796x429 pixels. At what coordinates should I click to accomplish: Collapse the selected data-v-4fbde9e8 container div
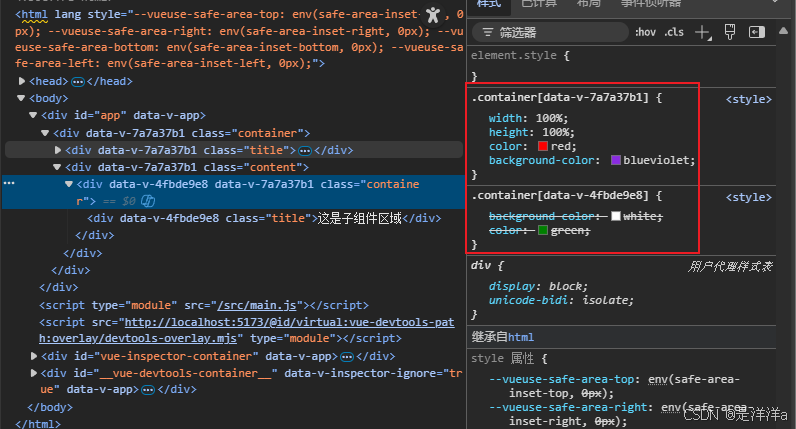(69, 184)
